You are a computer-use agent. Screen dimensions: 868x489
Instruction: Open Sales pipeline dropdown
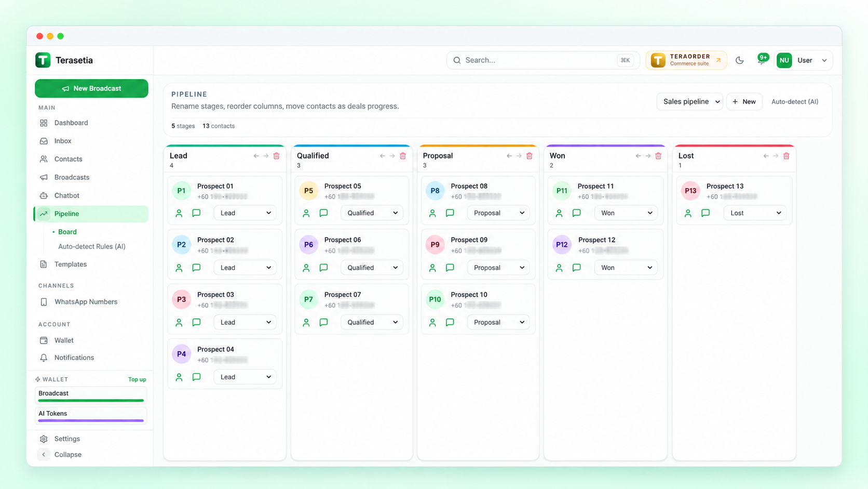pyautogui.click(x=690, y=101)
